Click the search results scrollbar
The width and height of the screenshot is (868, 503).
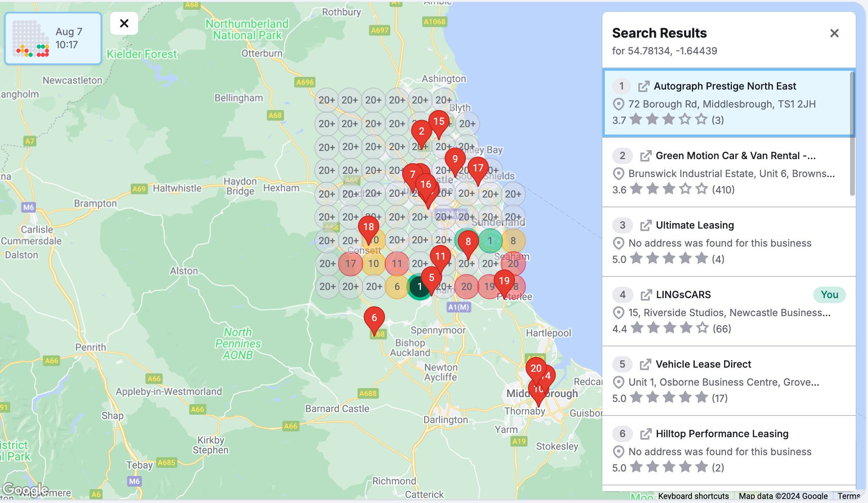coord(852,133)
